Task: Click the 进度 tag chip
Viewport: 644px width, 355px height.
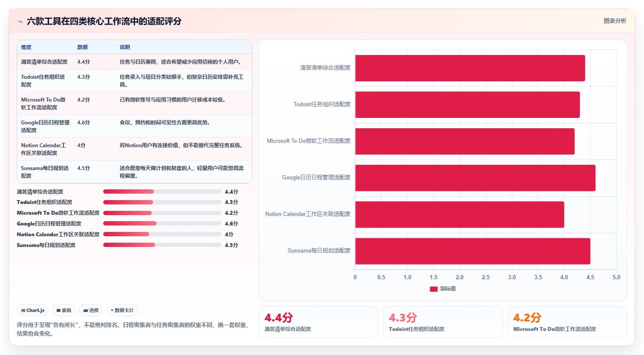Action: (91, 310)
